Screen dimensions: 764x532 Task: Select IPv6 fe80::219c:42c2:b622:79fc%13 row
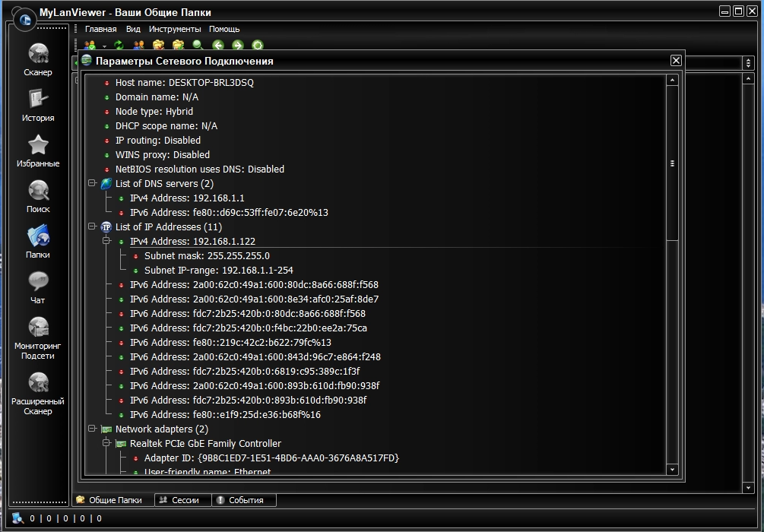coord(230,343)
